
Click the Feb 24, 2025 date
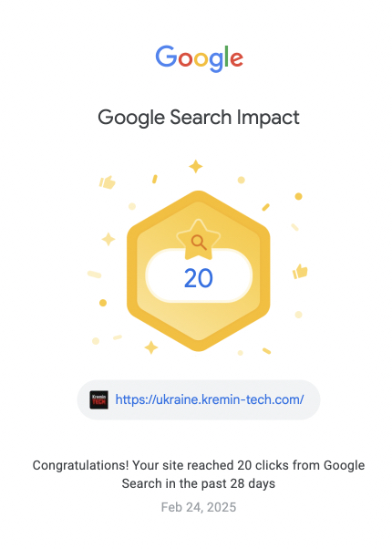tap(199, 507)
